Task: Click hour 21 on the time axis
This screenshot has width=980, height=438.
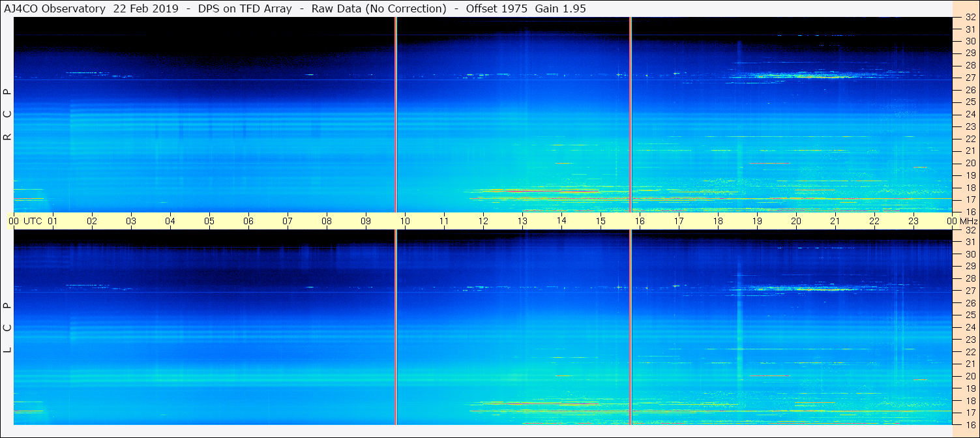Action: (x=835, y=221)
